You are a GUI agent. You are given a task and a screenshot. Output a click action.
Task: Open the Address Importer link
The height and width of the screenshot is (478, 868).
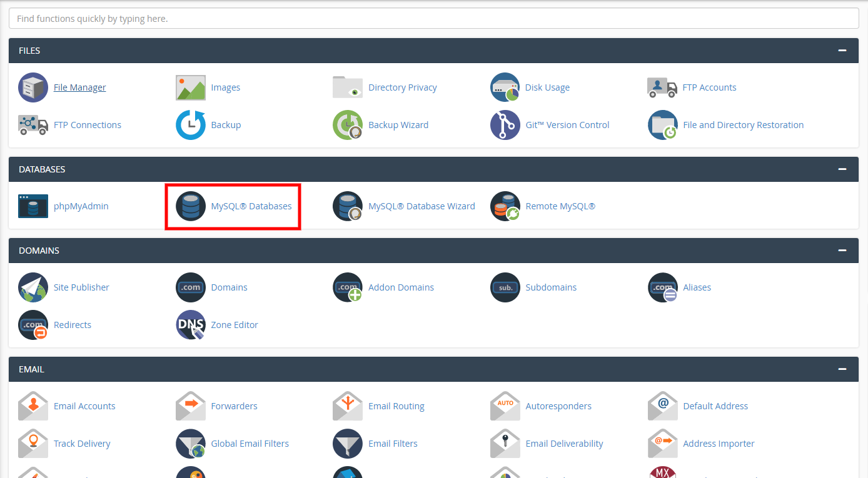pyautogui.click(x=719, y=444)
